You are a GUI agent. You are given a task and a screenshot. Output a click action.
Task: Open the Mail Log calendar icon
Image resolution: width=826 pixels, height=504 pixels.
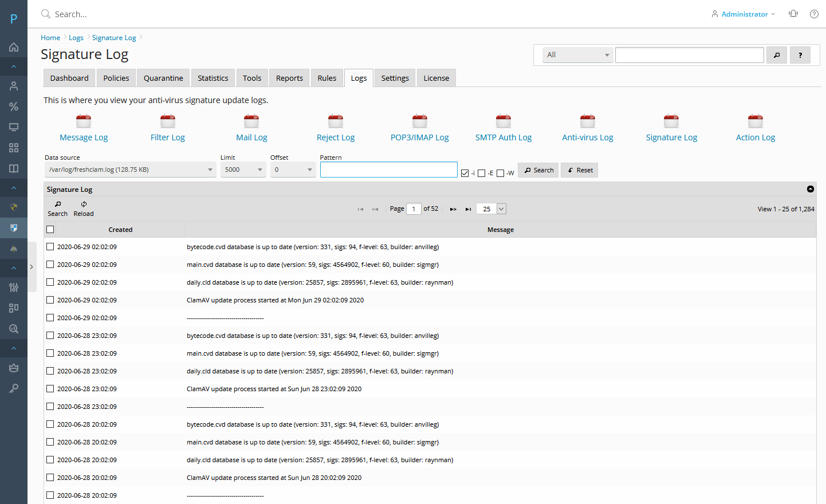(251, 121)
